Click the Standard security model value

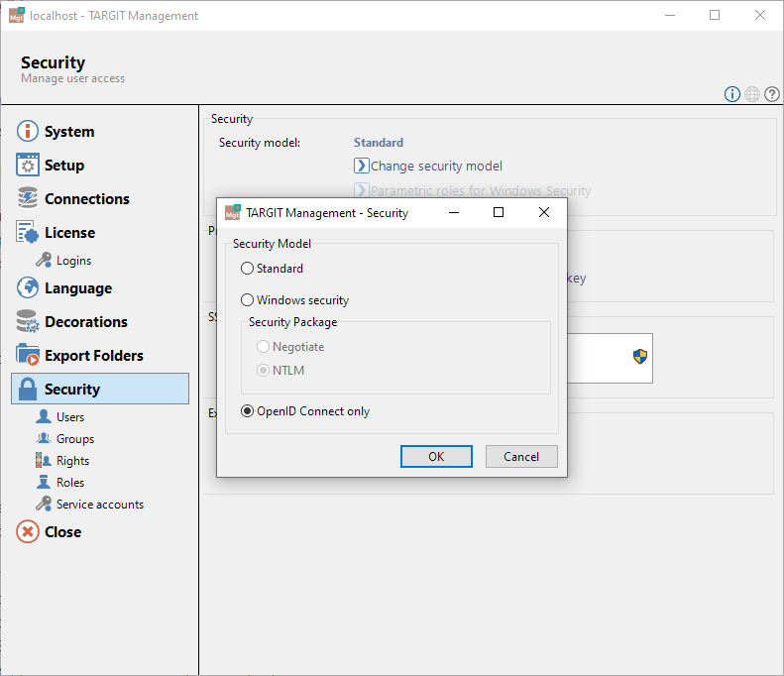coord(379,143)
